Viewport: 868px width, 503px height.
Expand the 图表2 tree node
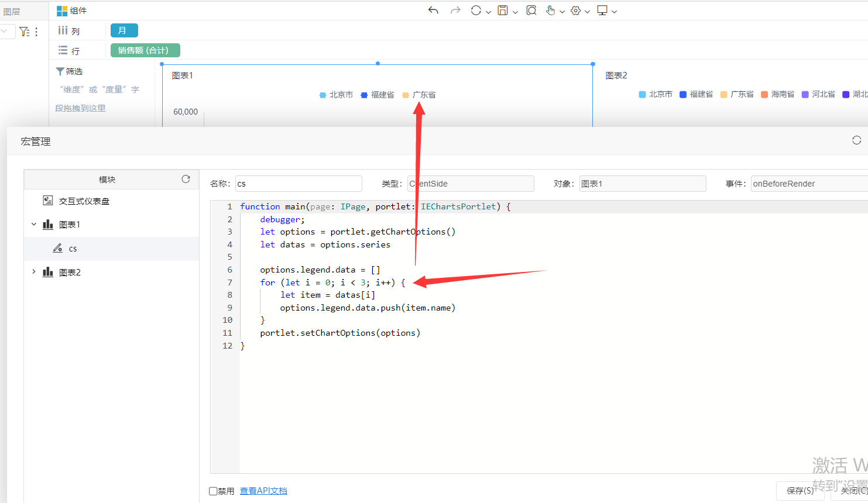tap(34, 271)
